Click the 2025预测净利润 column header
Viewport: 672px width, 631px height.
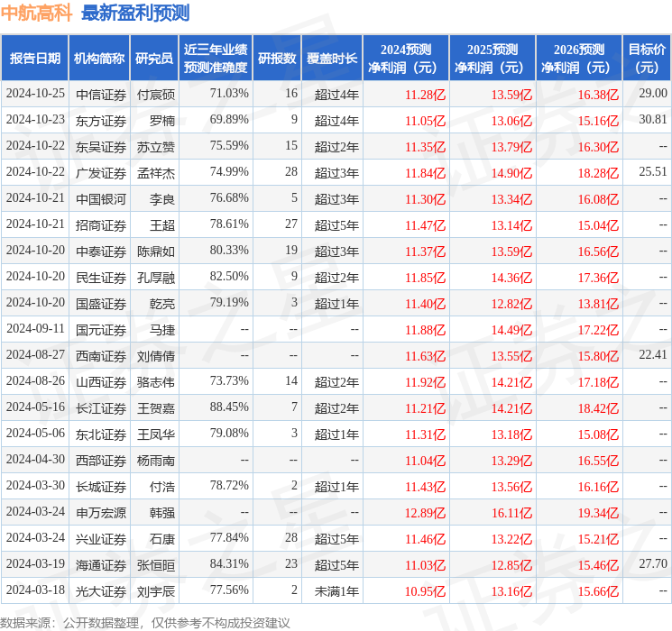click(492, 59)
